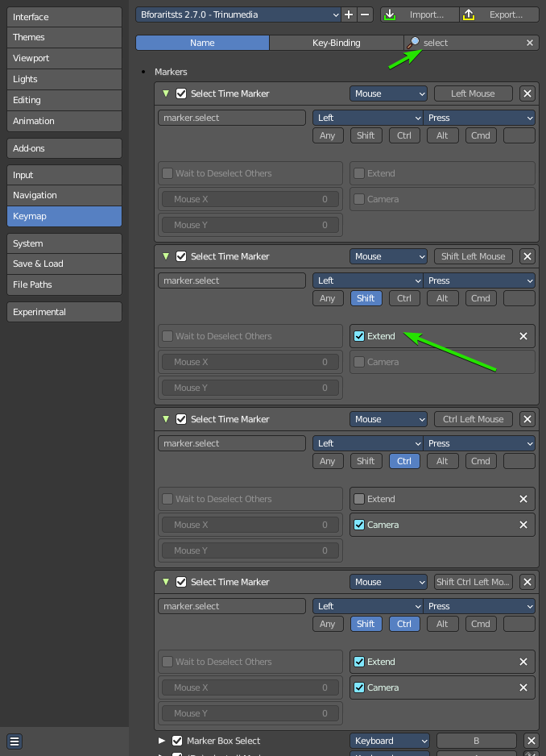Click the Mouse X field in the Shift Left Mouse entry
This screenshot has height=756, width=546.
(x=250, y=362)
